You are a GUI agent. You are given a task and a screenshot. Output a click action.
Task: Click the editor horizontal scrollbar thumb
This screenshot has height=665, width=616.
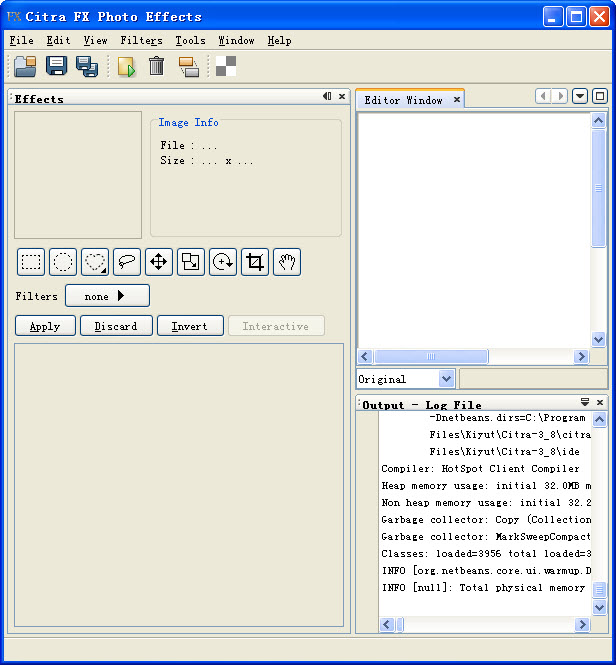point(431,356)
